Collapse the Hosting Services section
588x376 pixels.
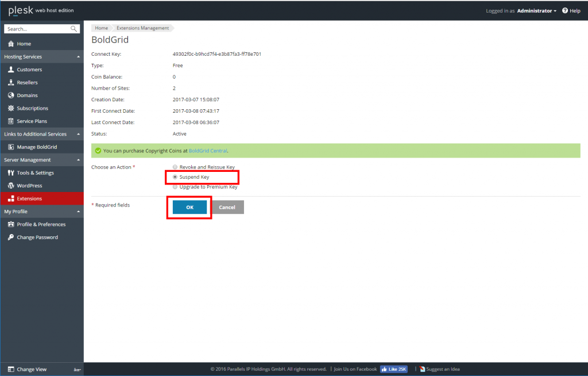coord(78,57)
